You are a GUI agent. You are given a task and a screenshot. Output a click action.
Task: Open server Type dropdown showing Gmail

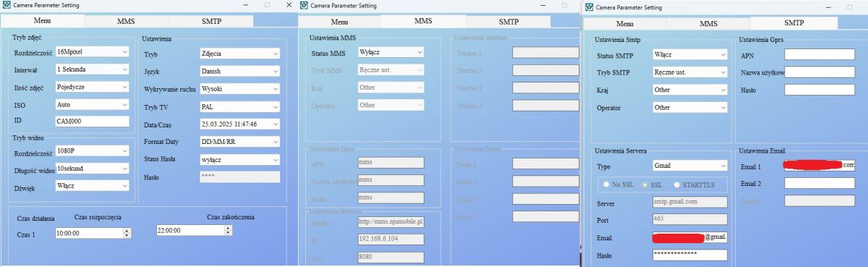pyautogui.click(x=690, y=166)
